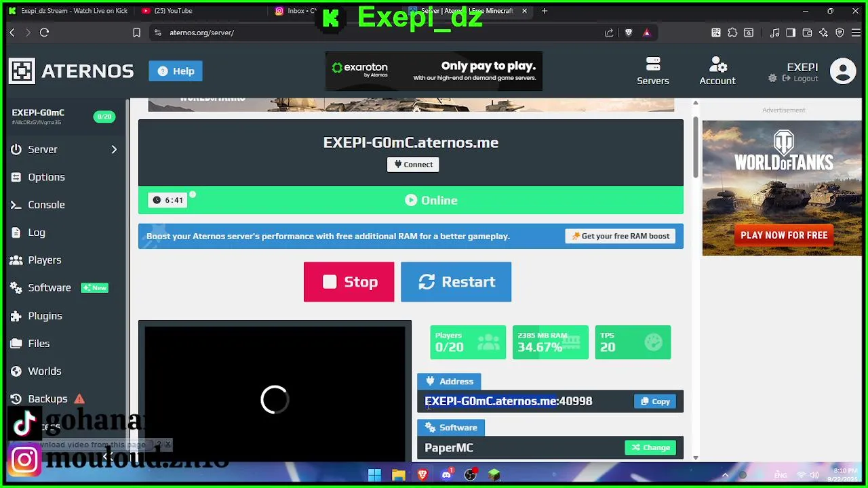Viewport: 868px width, 488px height.
Task: Click the exaroton Only pay to play ad
Action: point(434,71)
